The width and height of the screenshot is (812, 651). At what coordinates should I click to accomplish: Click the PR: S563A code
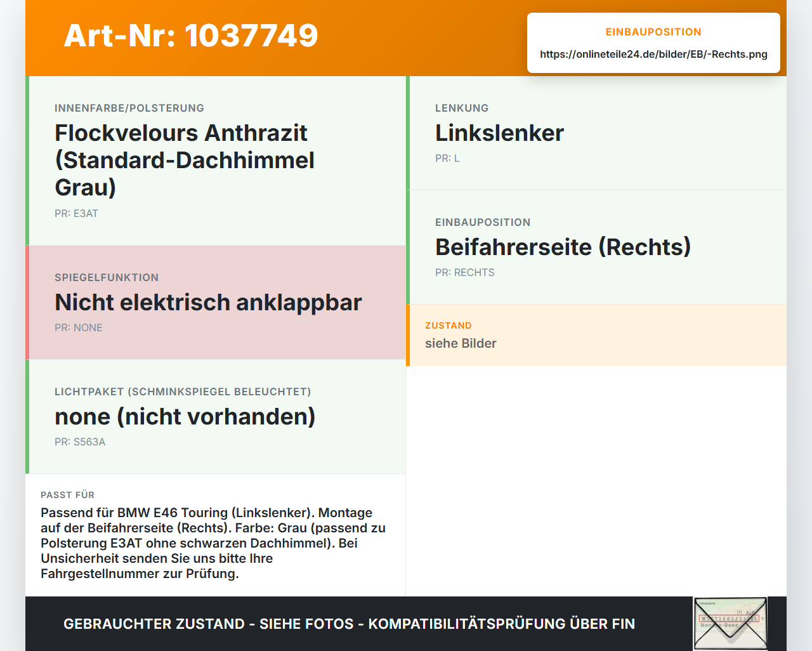tap(80, 442)
